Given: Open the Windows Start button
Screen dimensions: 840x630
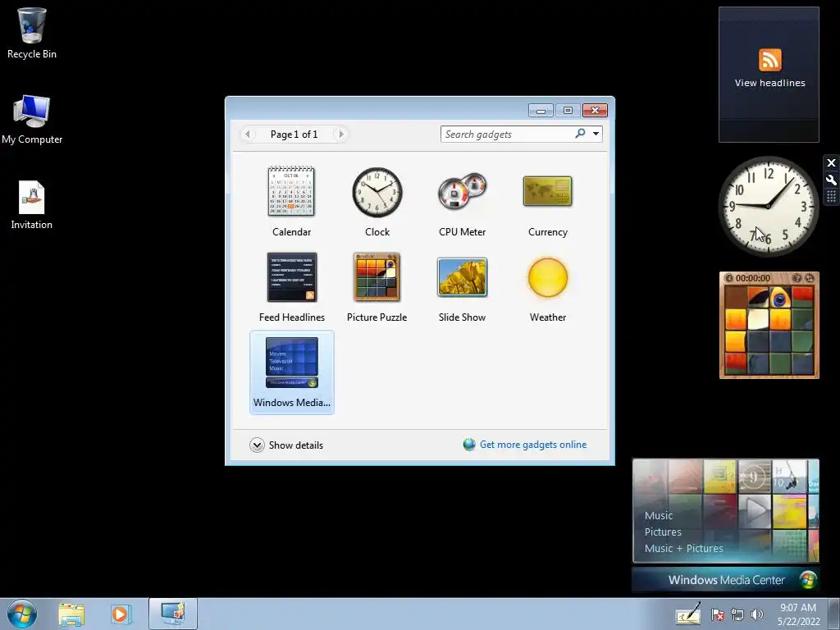Looking at the screenshot, I should coord(22,614).
